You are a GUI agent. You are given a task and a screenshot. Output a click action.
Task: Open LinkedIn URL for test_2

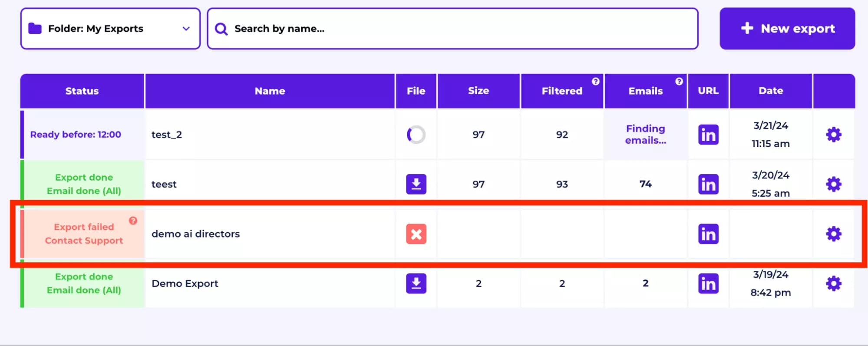pyautogui.click(x=708, y=135)
